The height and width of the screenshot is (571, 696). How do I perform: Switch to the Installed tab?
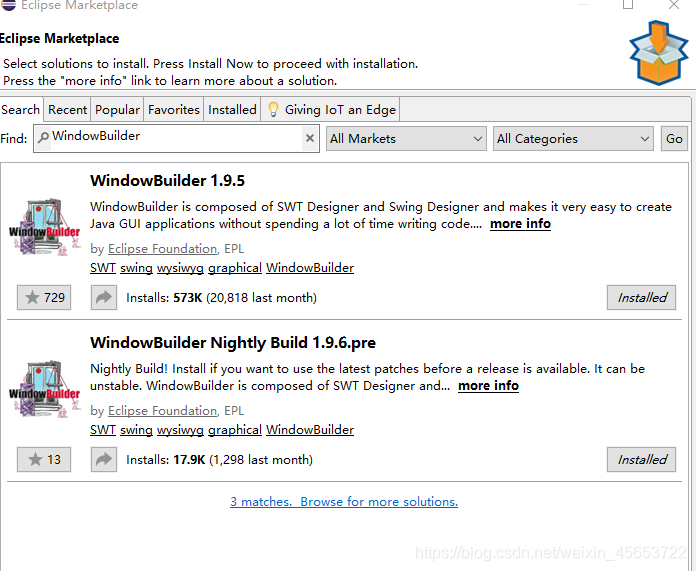pos(232,109)
